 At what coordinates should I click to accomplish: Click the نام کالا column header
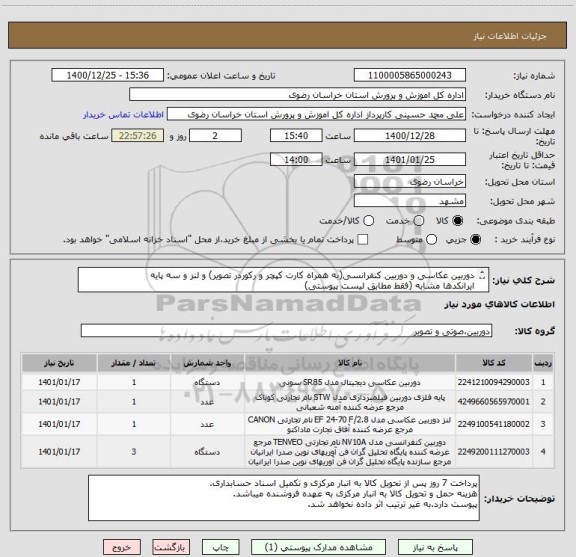pyautogui.click(x=350, y=363)
